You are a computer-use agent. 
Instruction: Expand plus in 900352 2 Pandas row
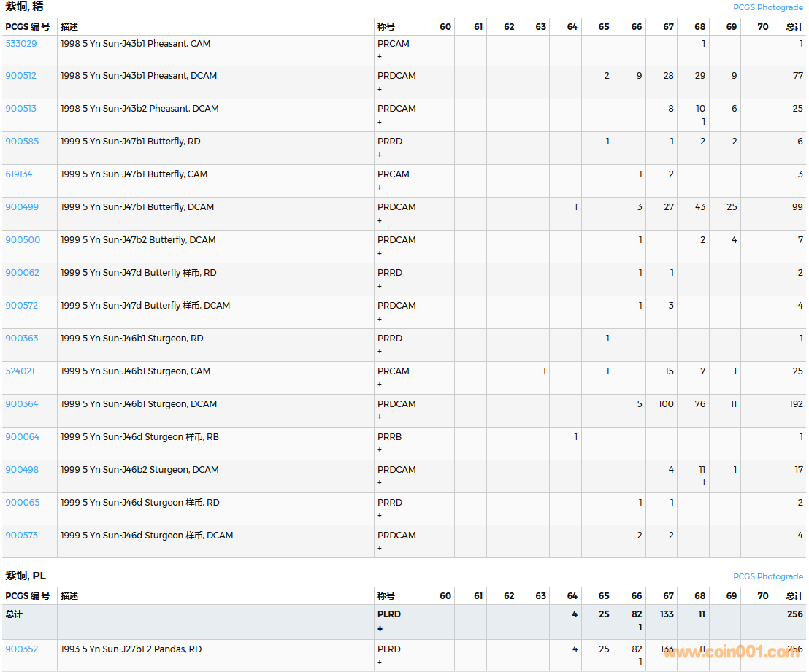(380, 663)
